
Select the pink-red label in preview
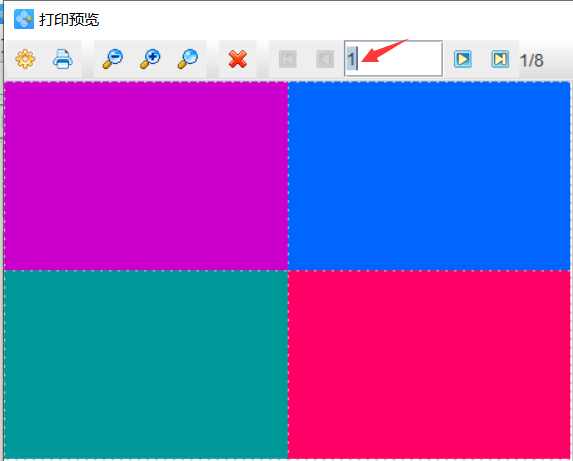coord(429,365)
